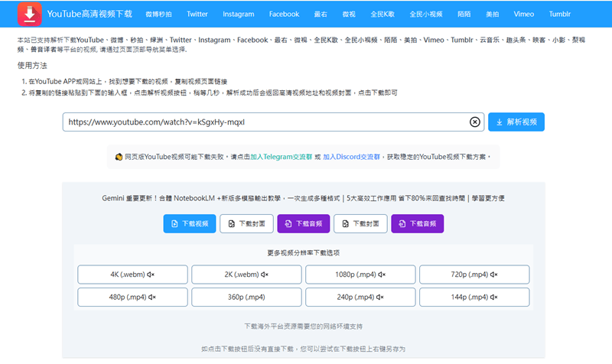The height and width of the screenshot is (364, 612).
Task: Click the last purple 下载音频 button
Action: point(418,223)
